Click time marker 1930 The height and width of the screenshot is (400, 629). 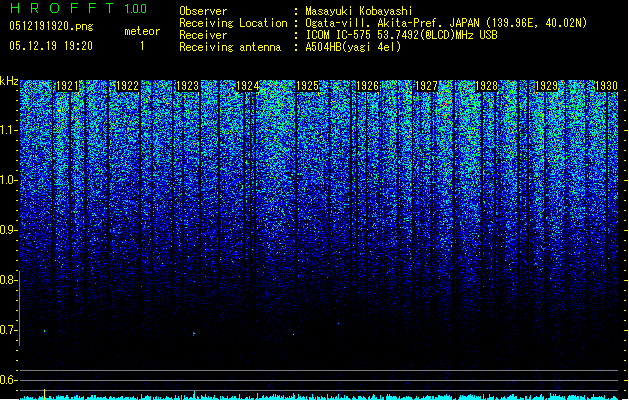click(606, 86)
